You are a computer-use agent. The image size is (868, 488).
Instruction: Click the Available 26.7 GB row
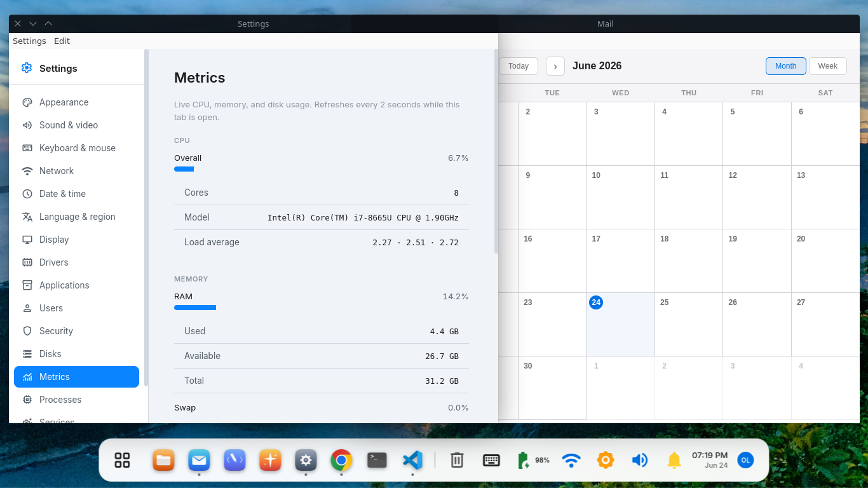tap(322, 356)
